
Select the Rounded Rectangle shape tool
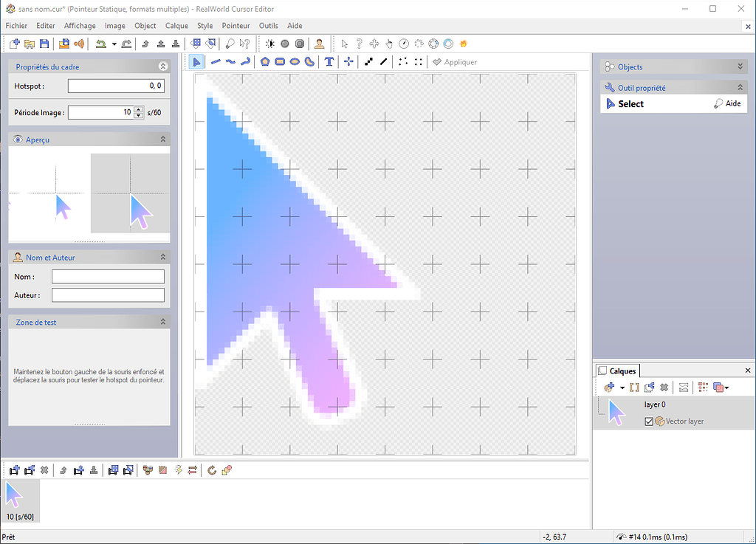280,62
